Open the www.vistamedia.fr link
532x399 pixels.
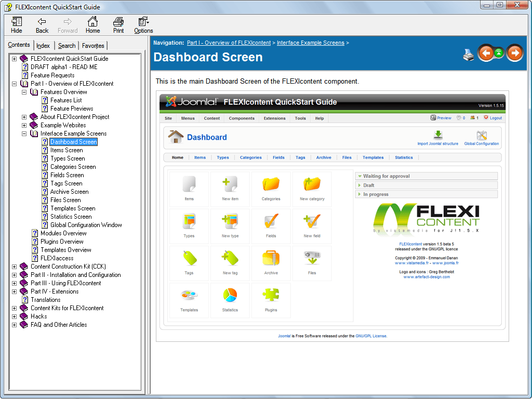point(411,263)
